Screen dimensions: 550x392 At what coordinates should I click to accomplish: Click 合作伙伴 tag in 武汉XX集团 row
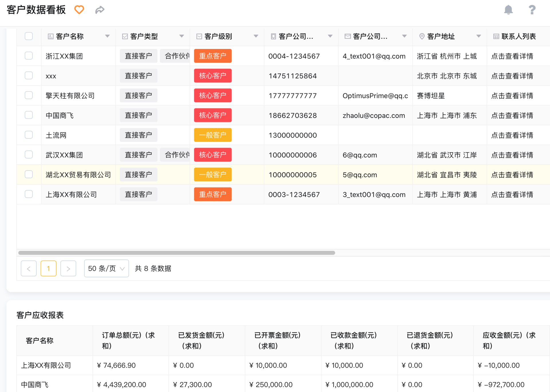[175, 155]
